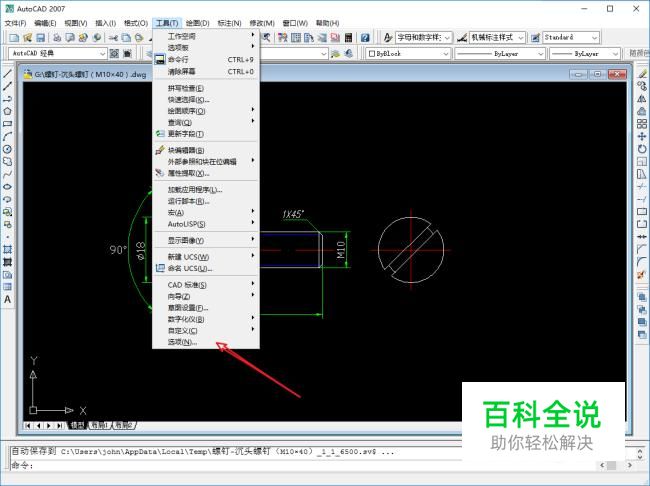Select the Rectangle draw tool
Screen dimensions: 650x486
[x=7, y=124]
